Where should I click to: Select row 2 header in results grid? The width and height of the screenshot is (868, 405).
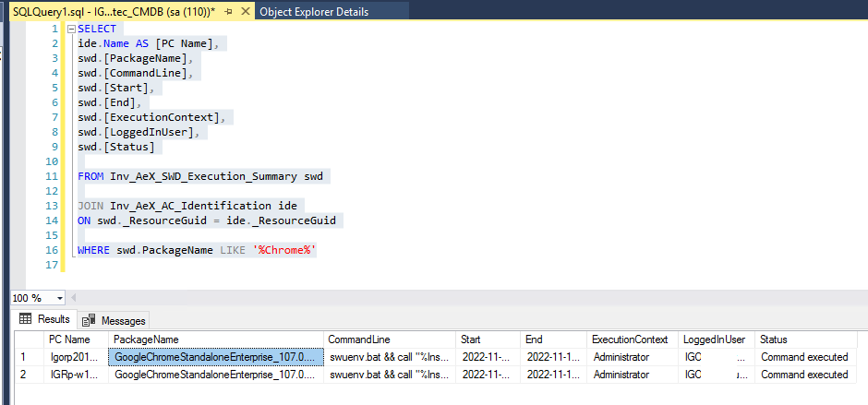(x=22, y=375)
